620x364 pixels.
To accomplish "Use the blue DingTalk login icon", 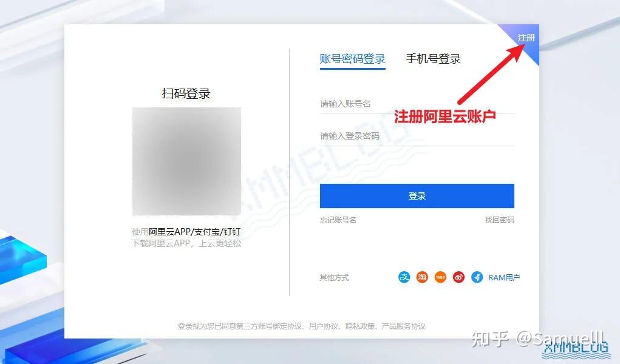I will 477,277.
